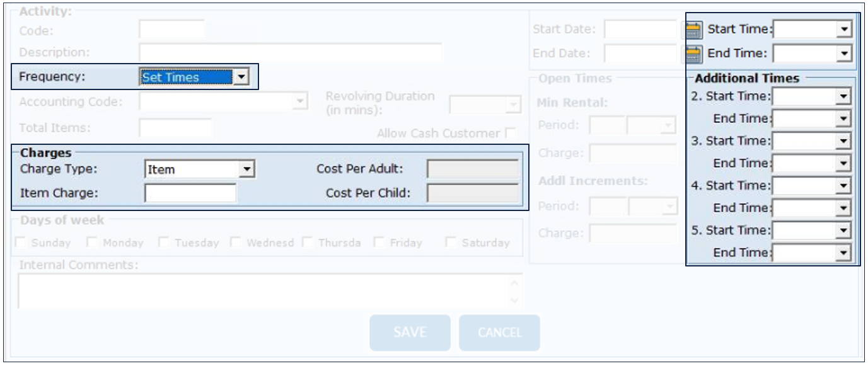Focus the Item Charge input field
The width and height of the screenshot is (868, 366).
coord(190,193)
